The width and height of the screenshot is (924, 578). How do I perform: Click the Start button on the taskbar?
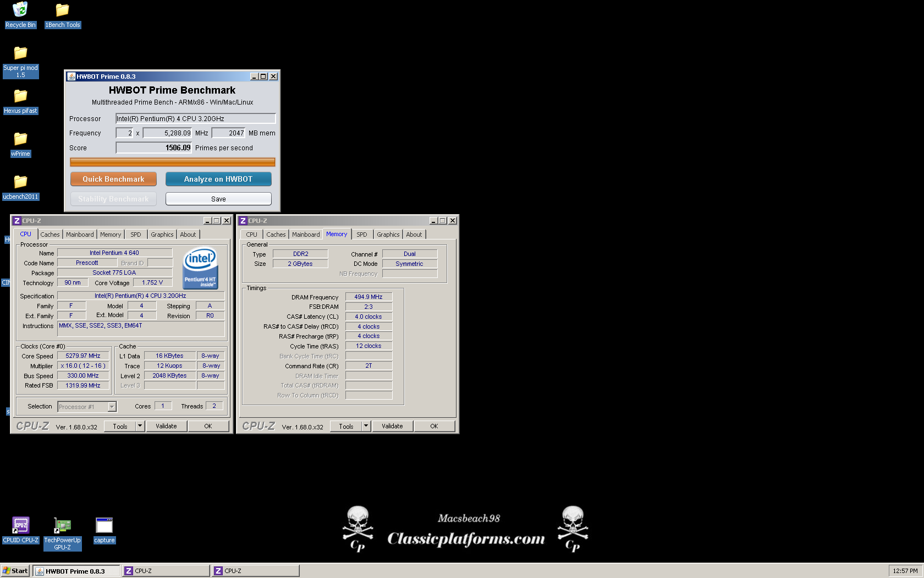(x=15, y=571)
